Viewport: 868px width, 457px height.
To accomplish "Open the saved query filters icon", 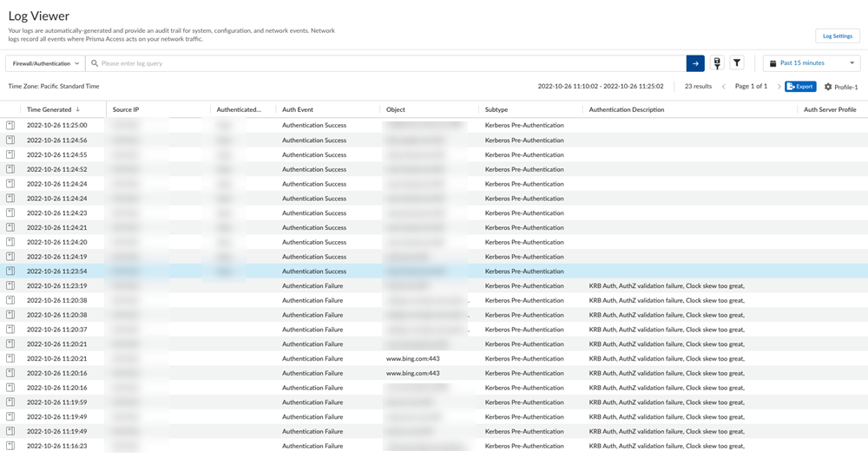I will tap(717, 63).
